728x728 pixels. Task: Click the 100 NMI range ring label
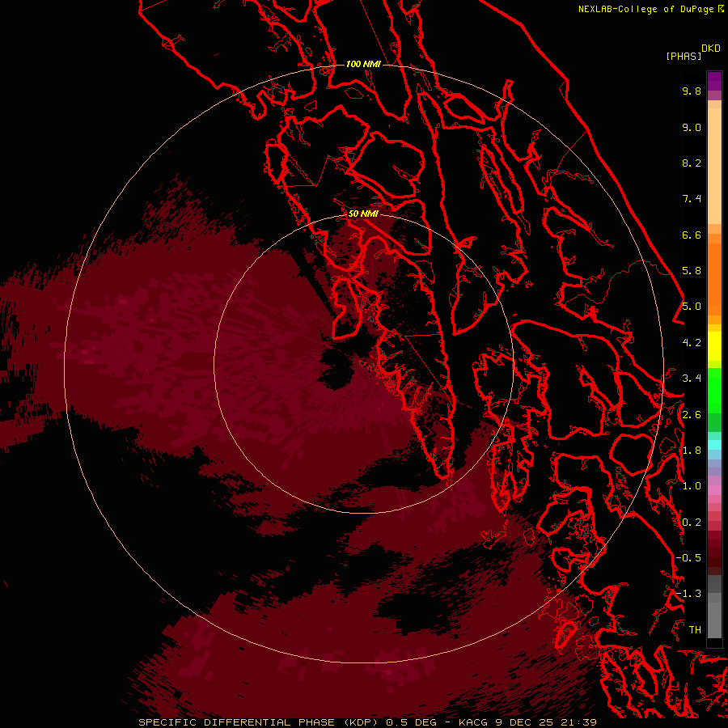363,64
